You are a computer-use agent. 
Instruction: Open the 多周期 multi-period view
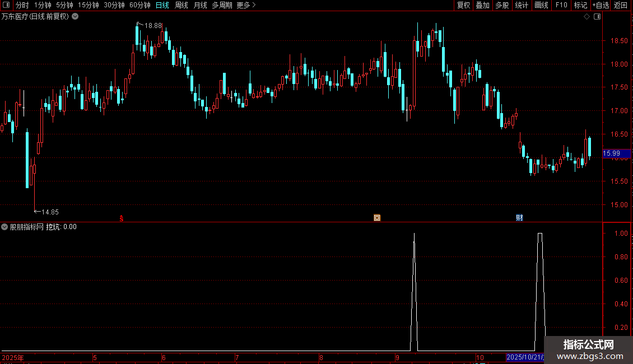222,5
